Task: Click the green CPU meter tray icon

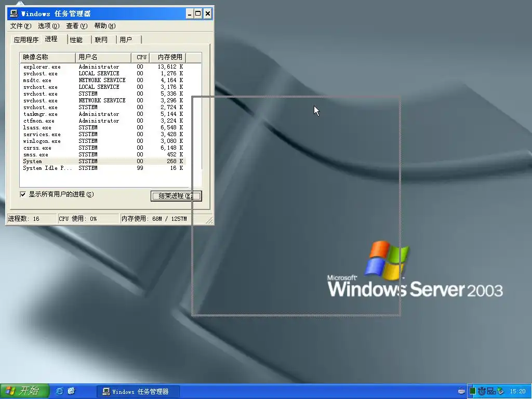Action: [x=473, y=391]
